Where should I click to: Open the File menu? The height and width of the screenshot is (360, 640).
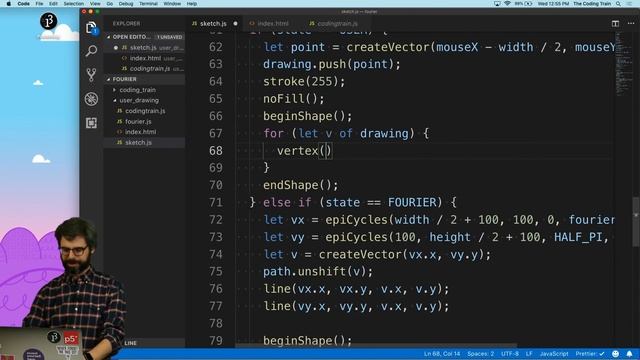tap(39, 4)
